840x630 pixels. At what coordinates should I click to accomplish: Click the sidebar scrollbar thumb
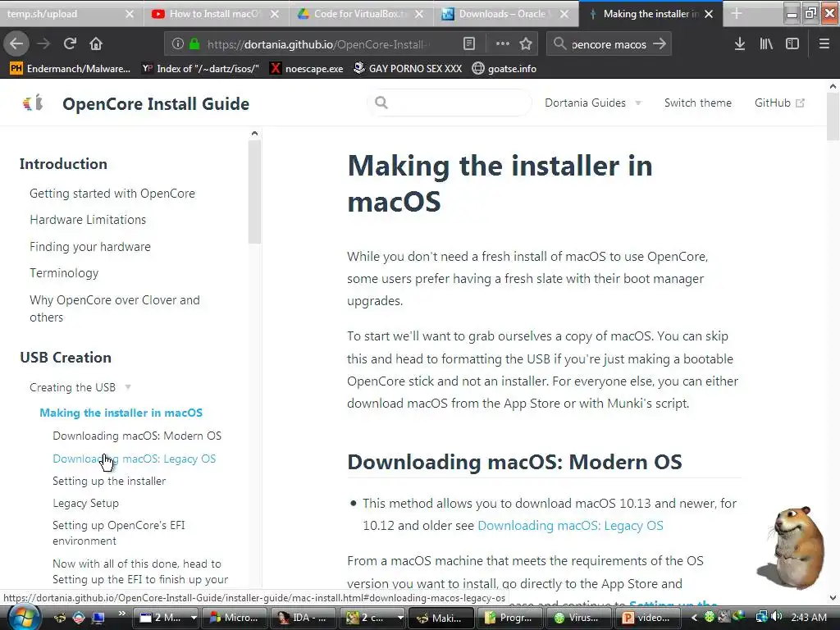254,191
